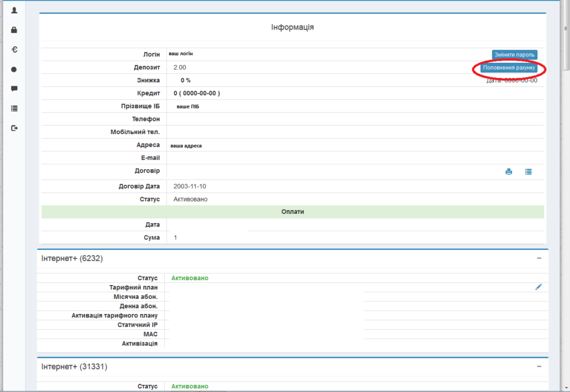Select the Інтернет+ (6232) panel heading
The width and height of the screenshot is (570, 392).
click(72, 258)
